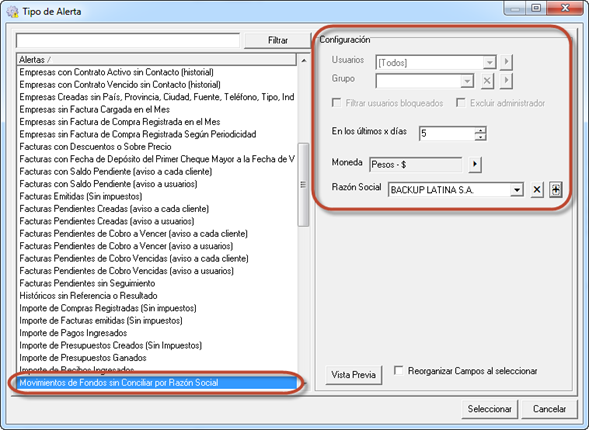Add a new Razón Social with plus icon
589x430 pixels.
pyautogui.click(x=556, y=190)
